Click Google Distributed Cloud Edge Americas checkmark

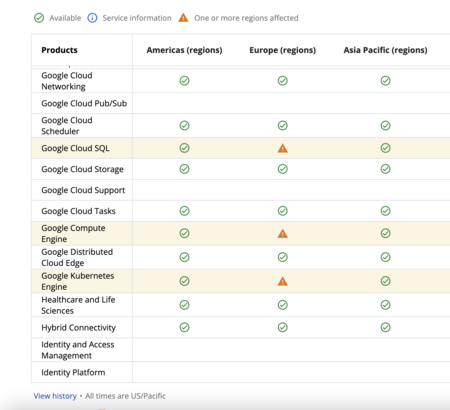(184, 257)
